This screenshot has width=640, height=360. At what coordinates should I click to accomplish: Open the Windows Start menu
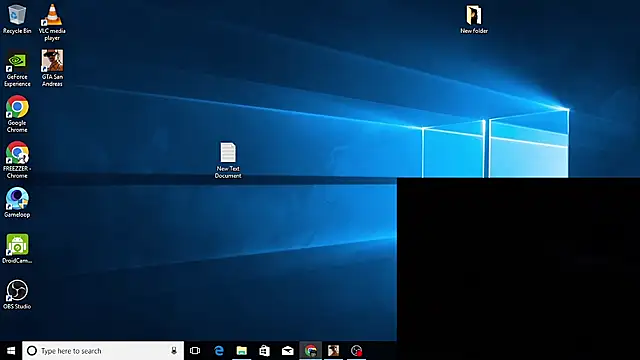coord(11,351)
